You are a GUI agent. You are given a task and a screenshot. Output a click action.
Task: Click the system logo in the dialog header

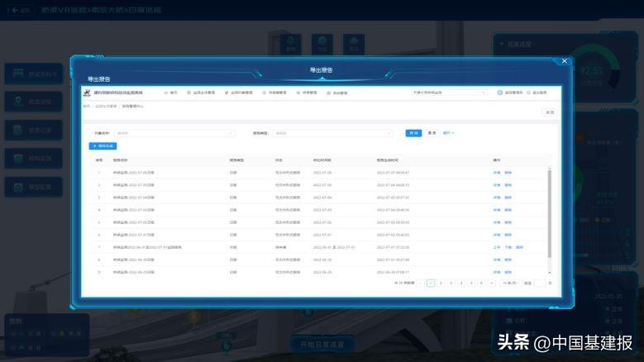[x=87, y=93]
